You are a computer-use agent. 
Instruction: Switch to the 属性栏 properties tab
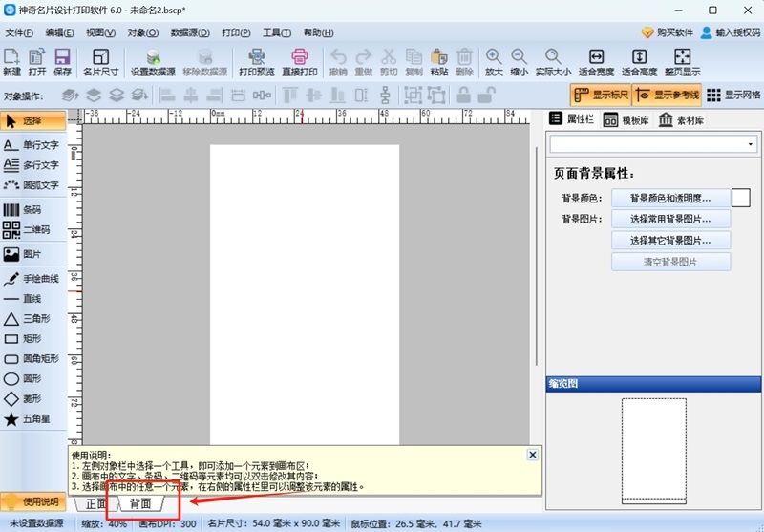(x=571, y=118)
